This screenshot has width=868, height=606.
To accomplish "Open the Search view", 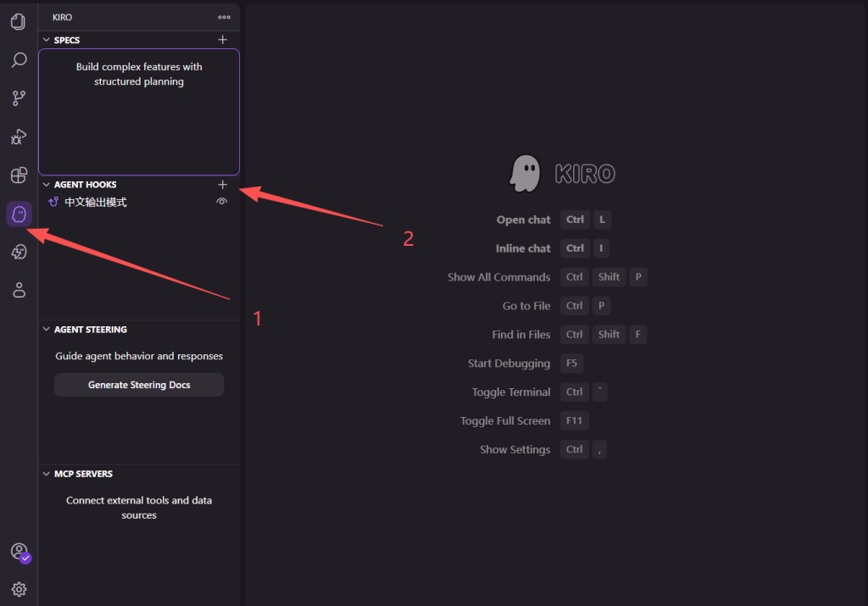I will [19, 60].
